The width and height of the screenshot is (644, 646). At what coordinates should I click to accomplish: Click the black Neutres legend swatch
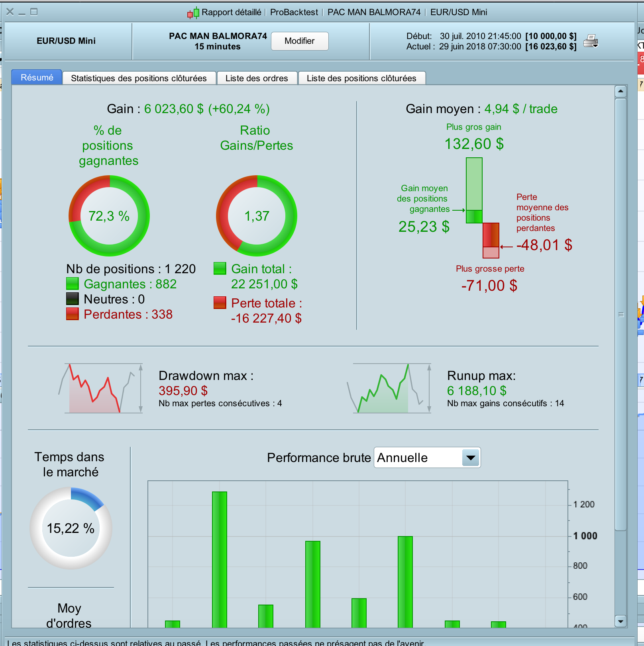72,299
